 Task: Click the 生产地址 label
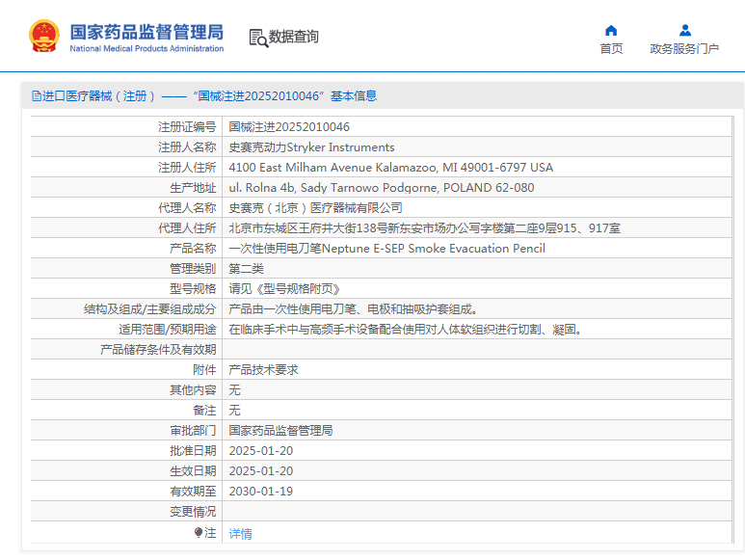click(x=193, y=188)
